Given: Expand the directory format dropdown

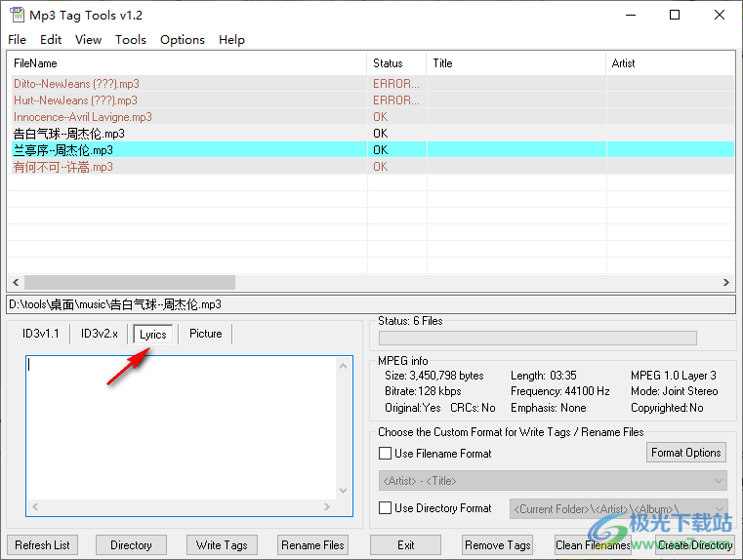Looking at the screenshot, I should point(720,509).
